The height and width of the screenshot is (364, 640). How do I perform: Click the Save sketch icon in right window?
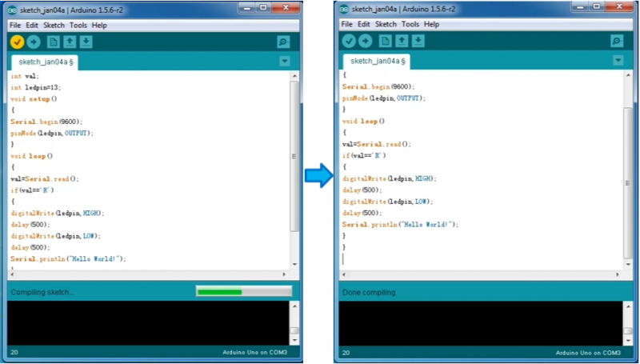(x=418, y=41)
